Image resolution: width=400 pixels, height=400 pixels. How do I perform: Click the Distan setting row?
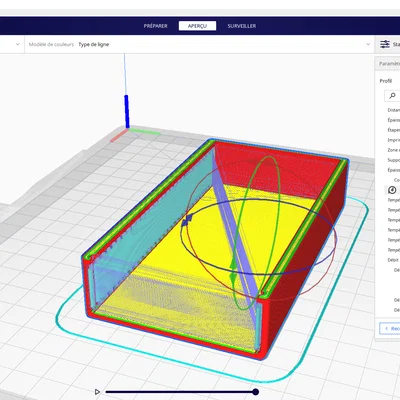coord(393,110)
